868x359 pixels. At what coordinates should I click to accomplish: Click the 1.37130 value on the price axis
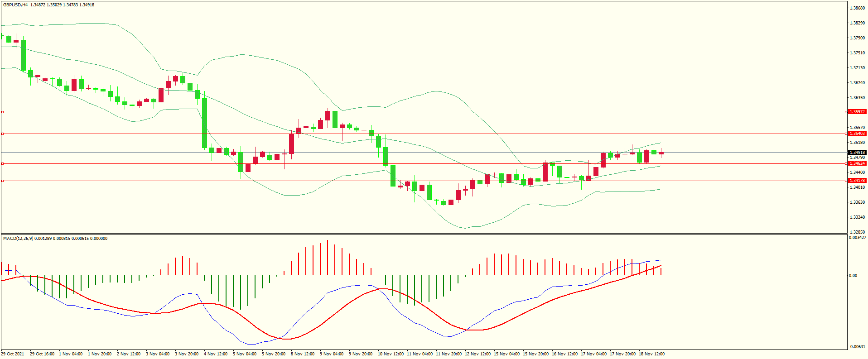pyautogui.click(x=857, y=68)
